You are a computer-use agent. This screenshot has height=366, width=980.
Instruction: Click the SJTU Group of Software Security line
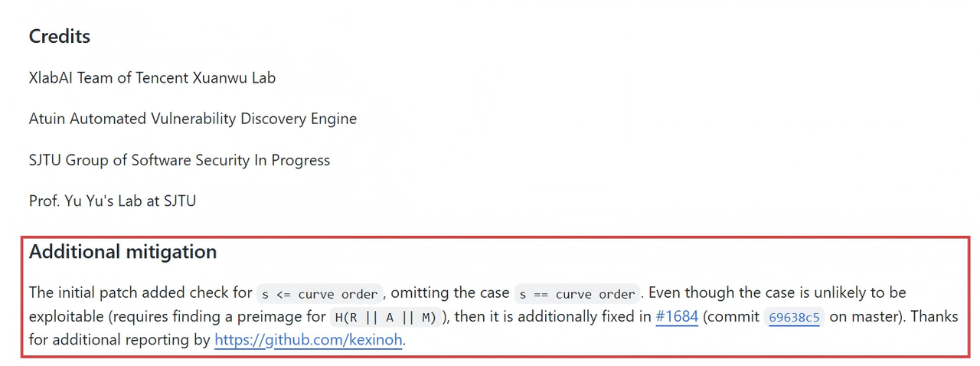pyautogui.click(x=179, y=160)
